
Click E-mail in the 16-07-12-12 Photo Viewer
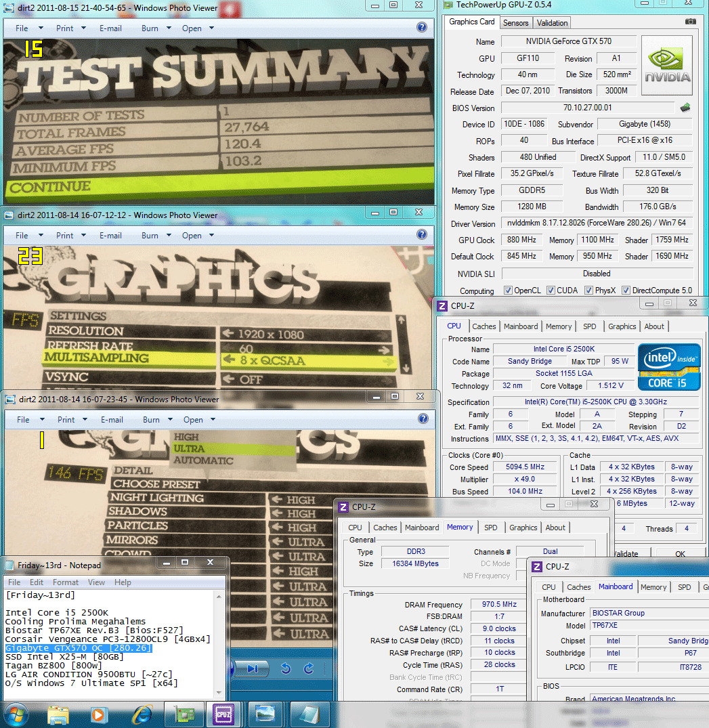110,236
